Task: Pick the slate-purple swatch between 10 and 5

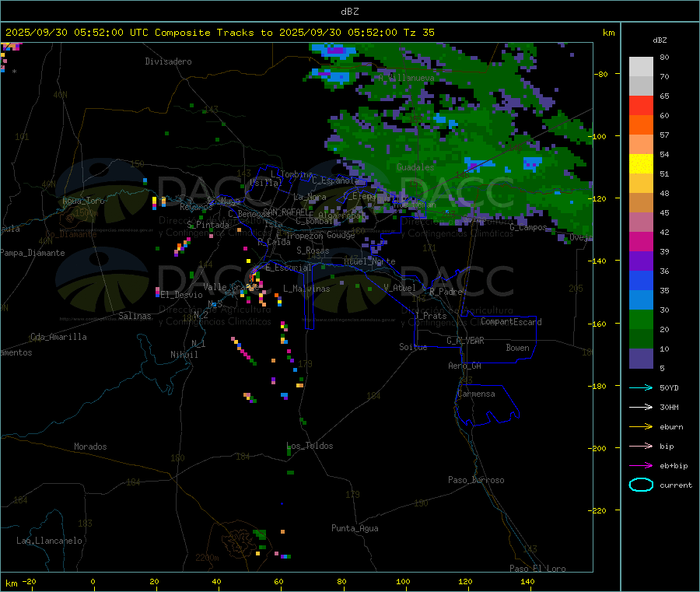Action: pyautogui.click(x=641, y=359)
